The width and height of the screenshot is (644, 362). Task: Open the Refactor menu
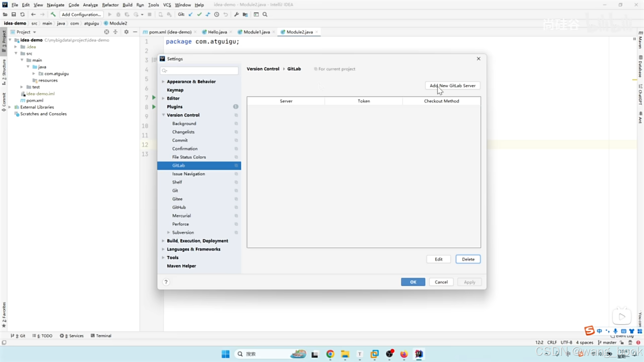pos(110,5)
